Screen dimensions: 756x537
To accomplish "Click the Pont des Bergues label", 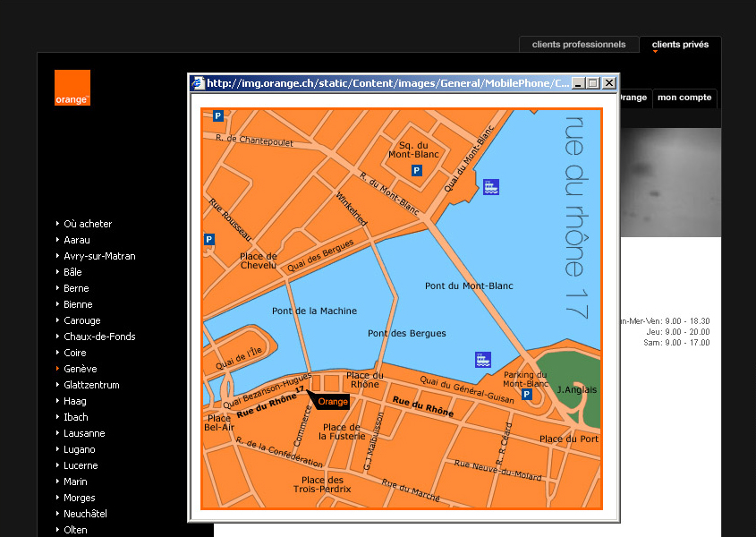I will 406,334.
